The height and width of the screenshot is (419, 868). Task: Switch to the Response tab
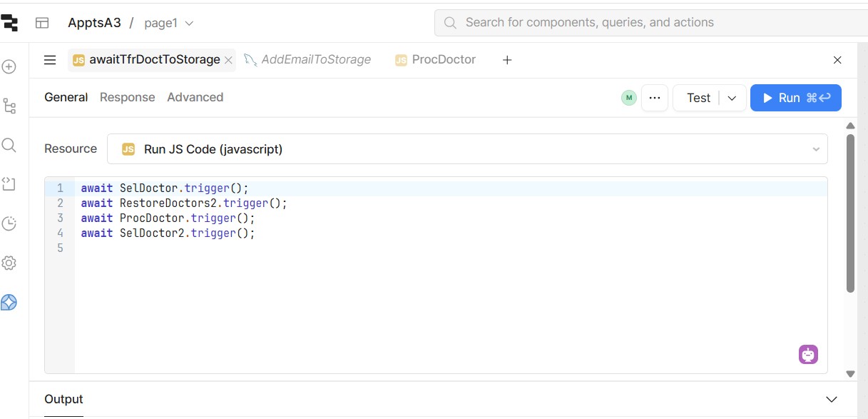pyautogui.click(x=127, y=97)
